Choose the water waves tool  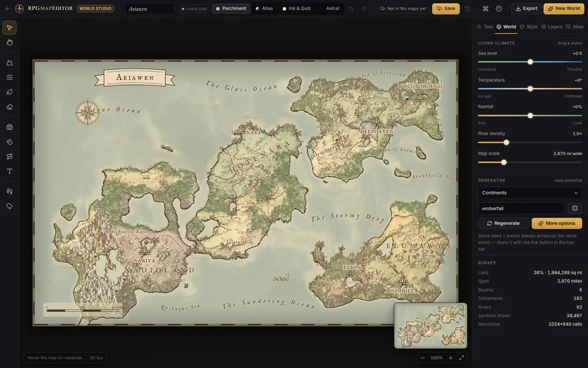[9, 77]
